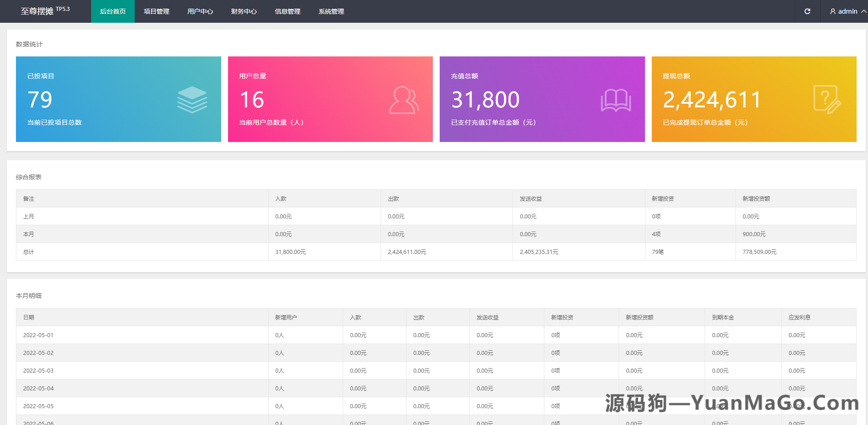Select the 已投项目 statistics card

point(118,99)
